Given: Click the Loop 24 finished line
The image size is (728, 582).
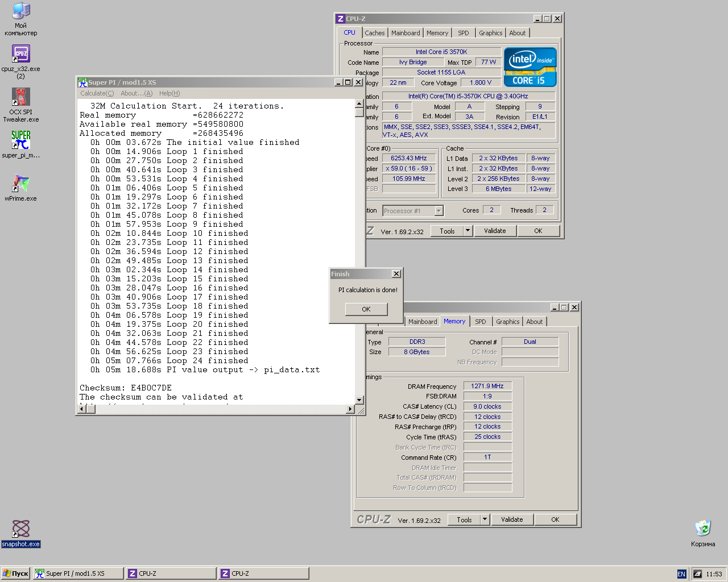Looking at the screenshot, I should [169, 360].
